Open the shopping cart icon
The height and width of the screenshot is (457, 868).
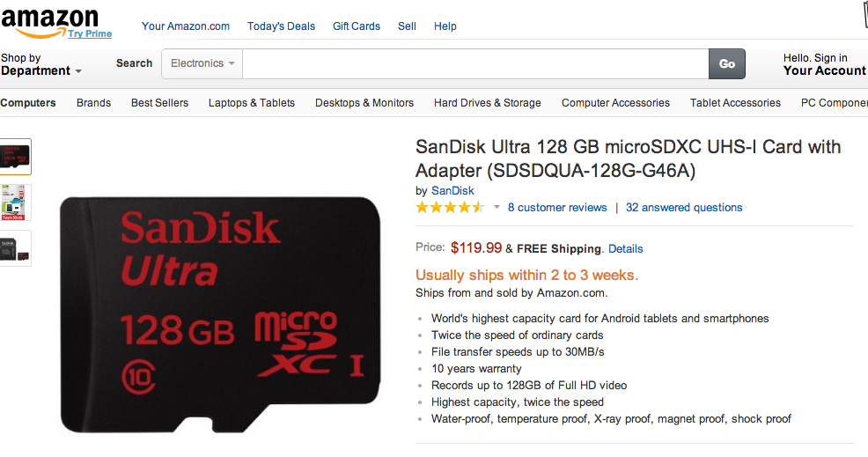tap(862, 16)
